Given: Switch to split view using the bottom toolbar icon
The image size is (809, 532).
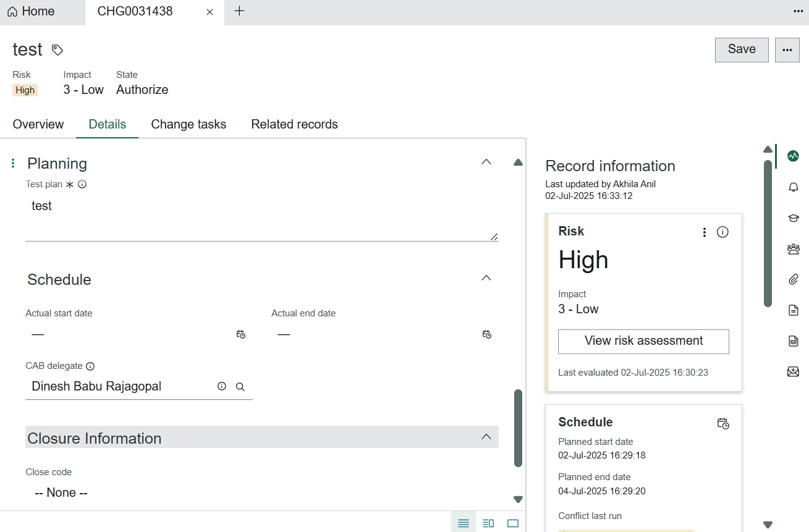Looking at the screenshot, I should point(488,522).
